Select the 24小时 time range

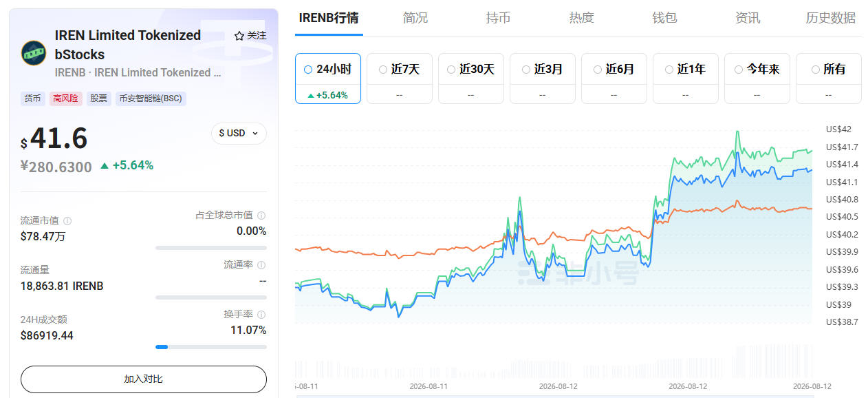coord(327,78)
